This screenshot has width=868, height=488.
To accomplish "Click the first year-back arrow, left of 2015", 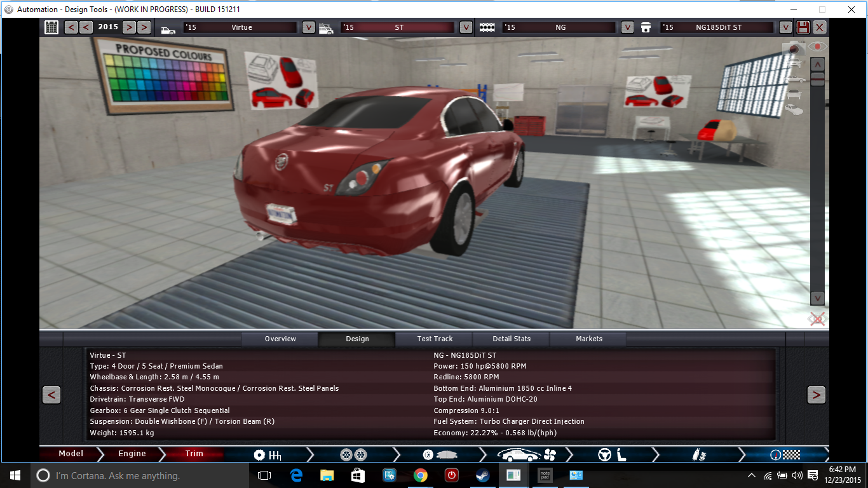I will coord(71,27).
